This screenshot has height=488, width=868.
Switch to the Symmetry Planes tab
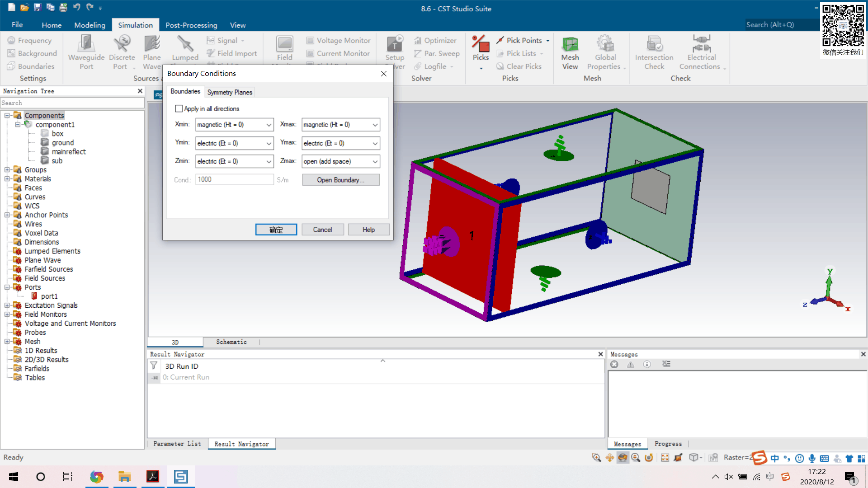pos(230,92)
